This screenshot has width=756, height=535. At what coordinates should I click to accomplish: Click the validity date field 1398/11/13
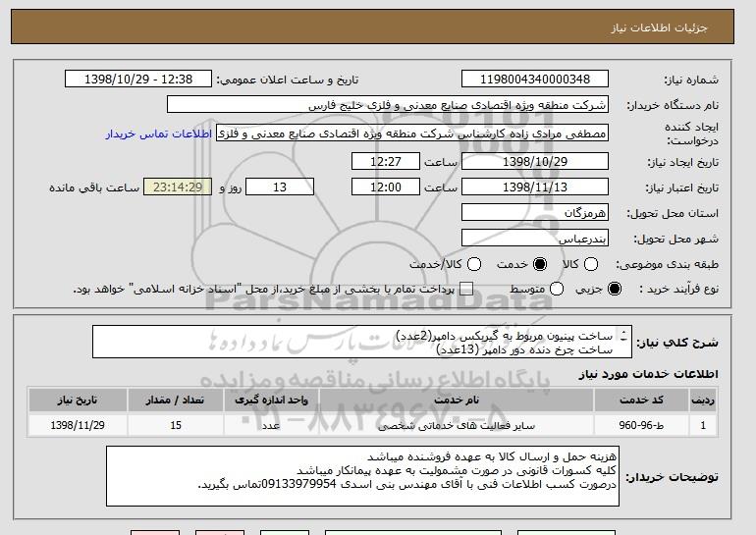point(535,187)
